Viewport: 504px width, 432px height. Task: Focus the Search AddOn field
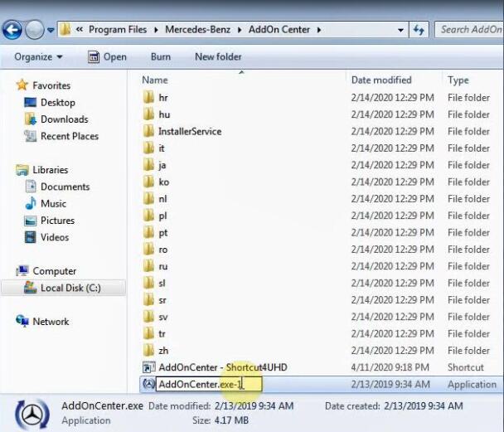(x=469, y=30)
